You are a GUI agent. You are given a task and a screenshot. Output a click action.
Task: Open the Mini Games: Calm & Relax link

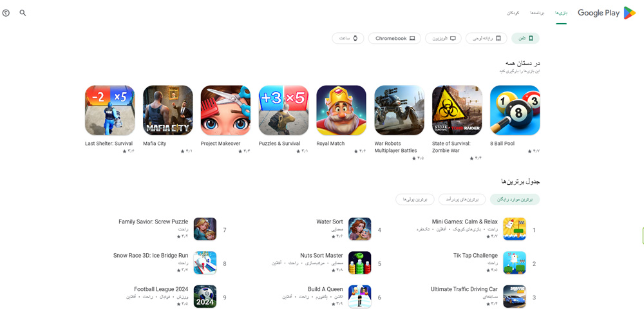[x=464, y=222]
